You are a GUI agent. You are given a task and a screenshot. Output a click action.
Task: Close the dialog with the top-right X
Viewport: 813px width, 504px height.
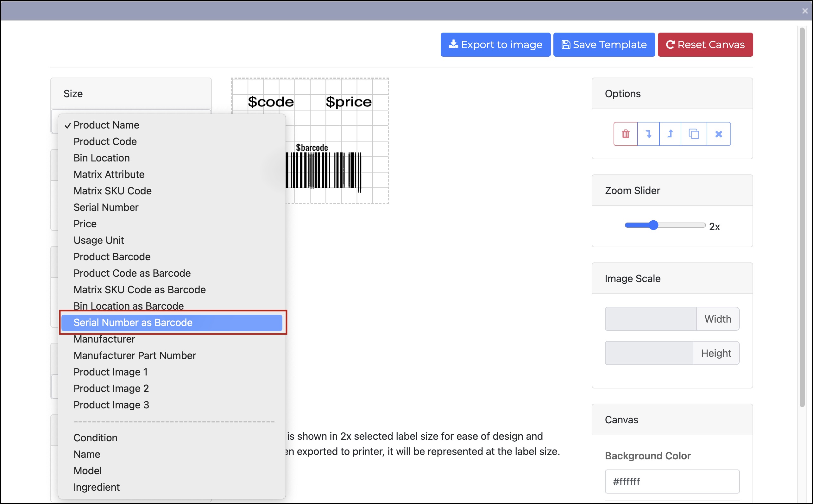tap(805, 11)
